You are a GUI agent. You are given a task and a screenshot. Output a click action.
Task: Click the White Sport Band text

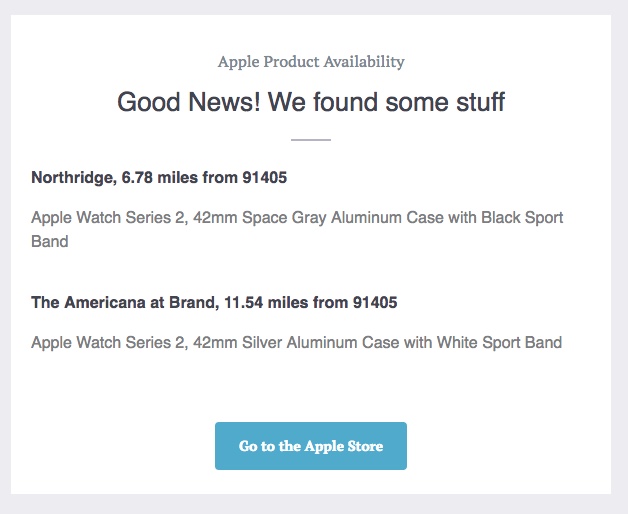tap(499, 343)
